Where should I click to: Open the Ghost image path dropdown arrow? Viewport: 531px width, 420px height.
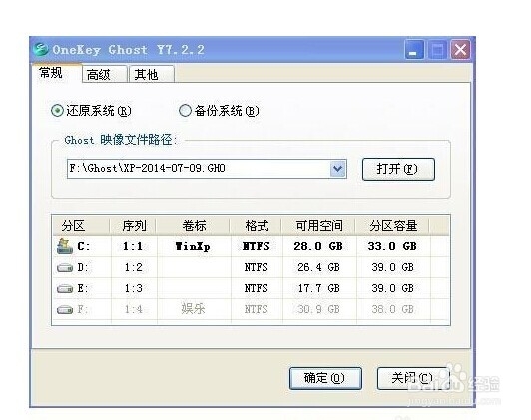pyautogui.click(x=337, y=169)
